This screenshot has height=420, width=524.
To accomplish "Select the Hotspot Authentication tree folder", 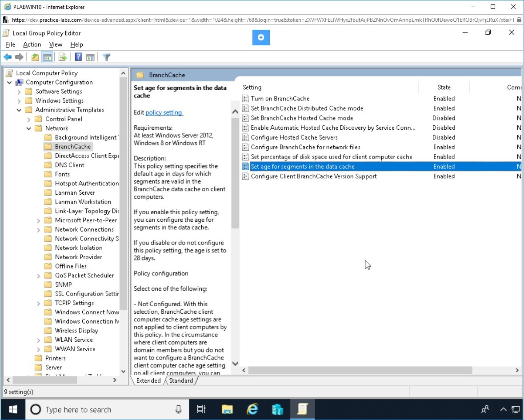I will click(x=87, y=184).
